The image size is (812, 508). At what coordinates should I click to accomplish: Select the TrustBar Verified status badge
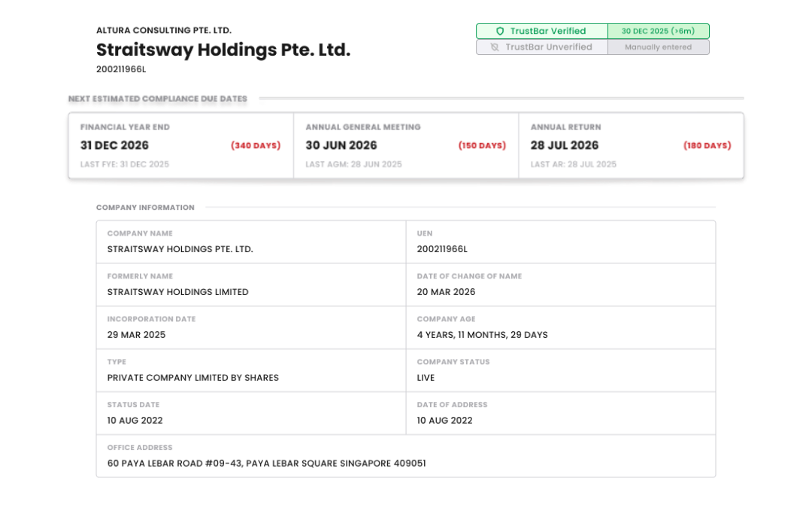[x=541, y=31]
